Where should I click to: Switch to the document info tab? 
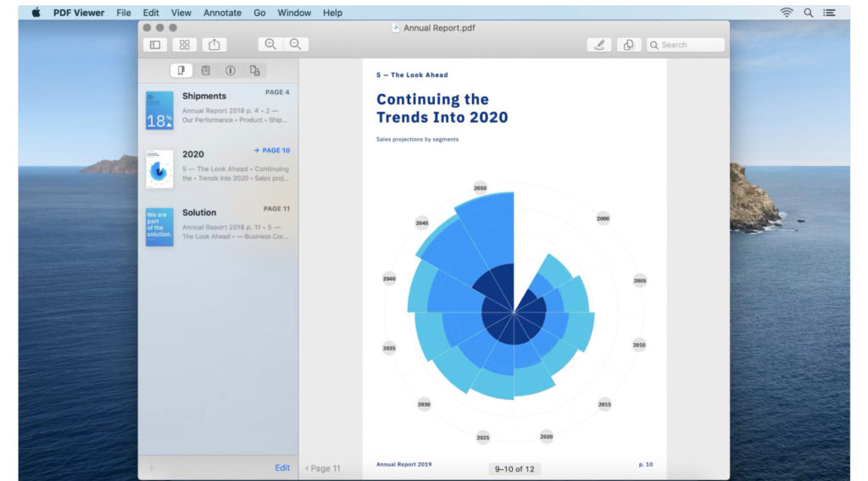231,70
